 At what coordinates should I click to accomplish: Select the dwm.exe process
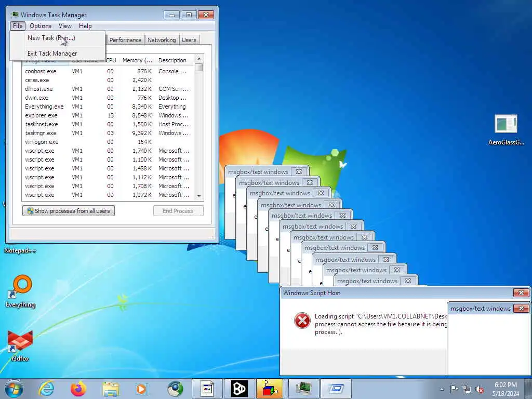click(x=108, y=98)
